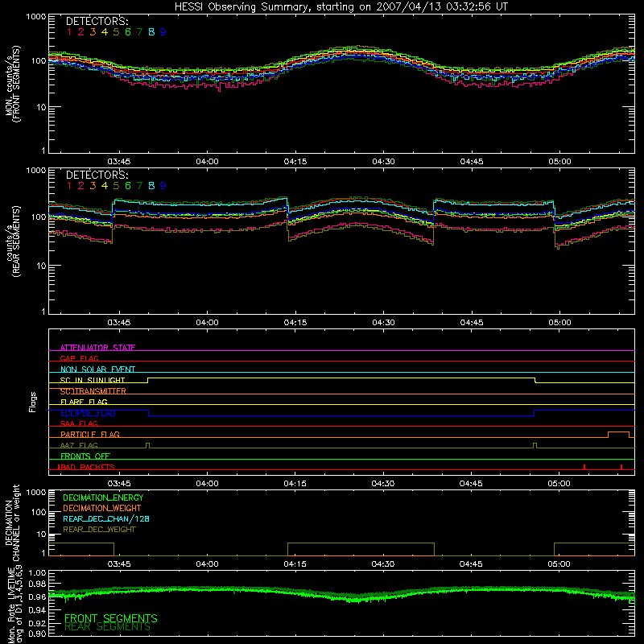Select the NON_SOLAR_EVENT flag label
The height and width of the screenshot is (644, 644).
(x=97, y=369)
